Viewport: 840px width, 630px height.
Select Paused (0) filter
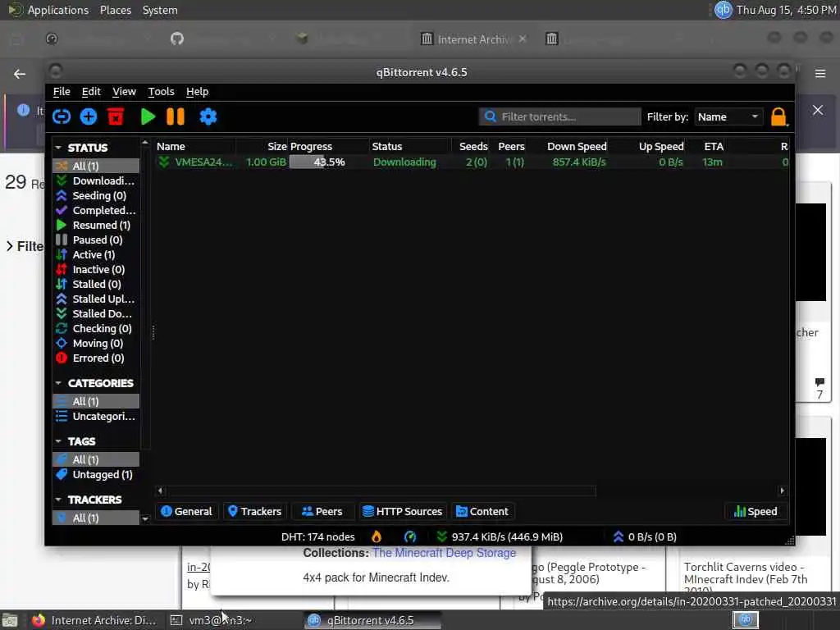(96, 240)
